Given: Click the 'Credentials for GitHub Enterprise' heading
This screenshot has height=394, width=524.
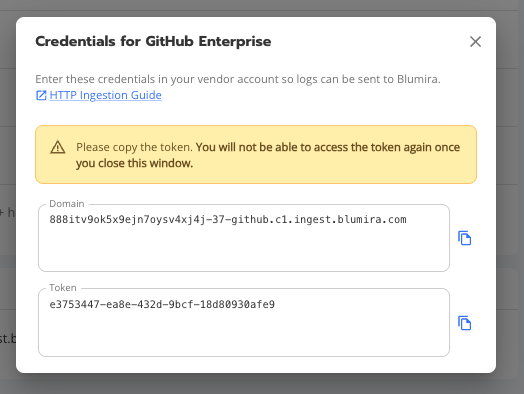Looking at the screenshot, I should [153, 41].
